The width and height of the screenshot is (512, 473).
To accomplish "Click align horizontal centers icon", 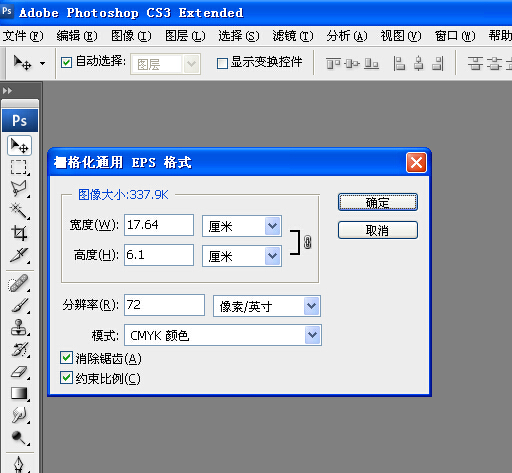I will tap(419, 63).
